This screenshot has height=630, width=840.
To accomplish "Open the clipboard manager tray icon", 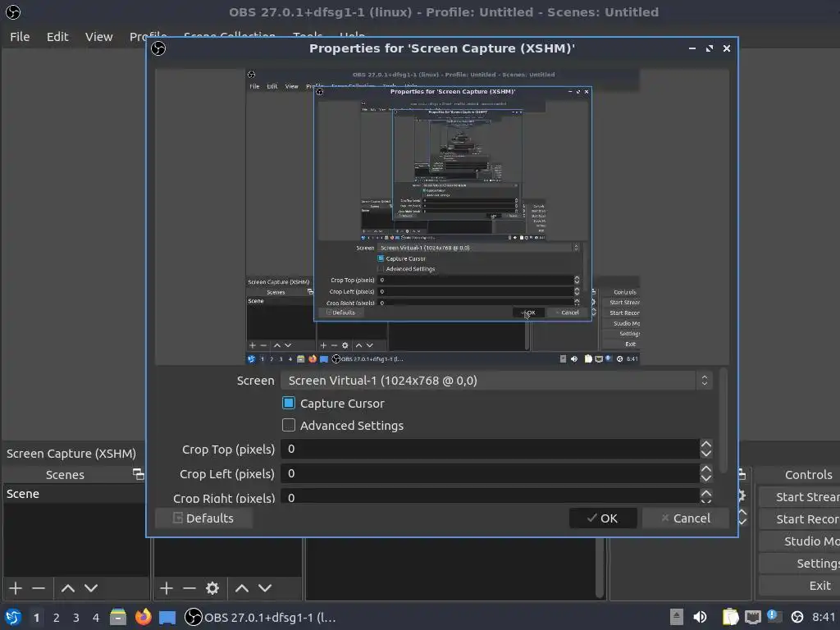I will click(730, 617).
